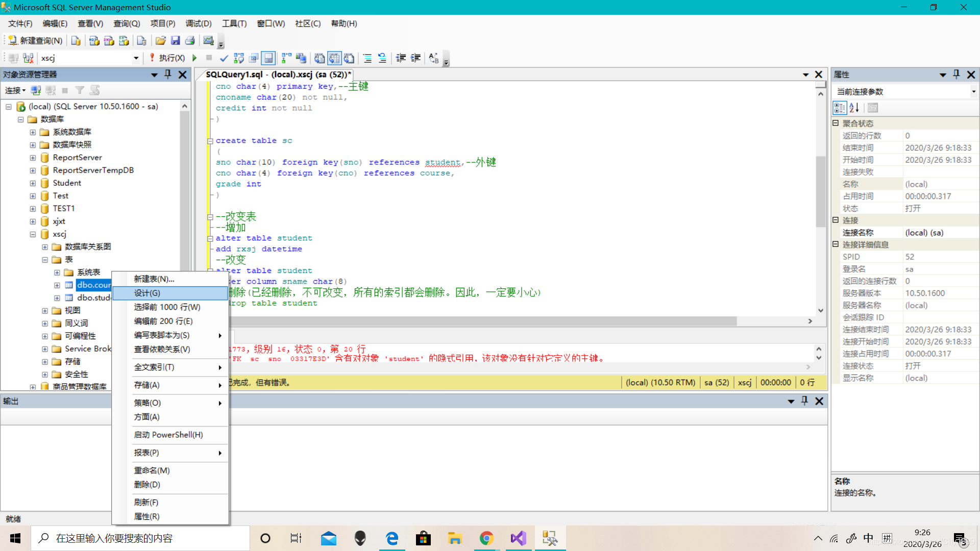The height and width of the screenshot is (551, 980).
Task: Open File Explorer from the taskbar
Action: 455,538
